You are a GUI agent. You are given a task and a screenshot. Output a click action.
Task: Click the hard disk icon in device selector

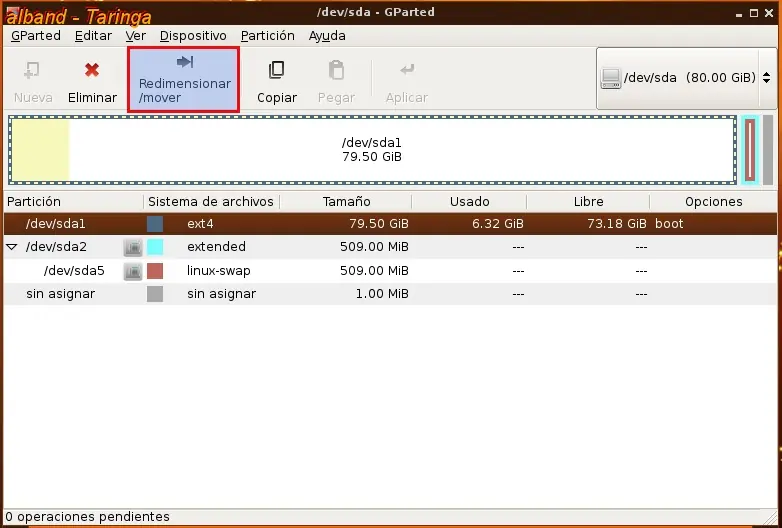611,78
